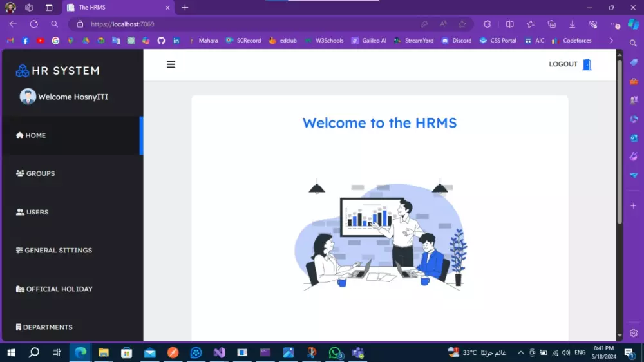The height and width of the screenshot is (362, 644).
Task: Click the HR System logo icon
Action: pyautogui.click(x=22, y=71)
